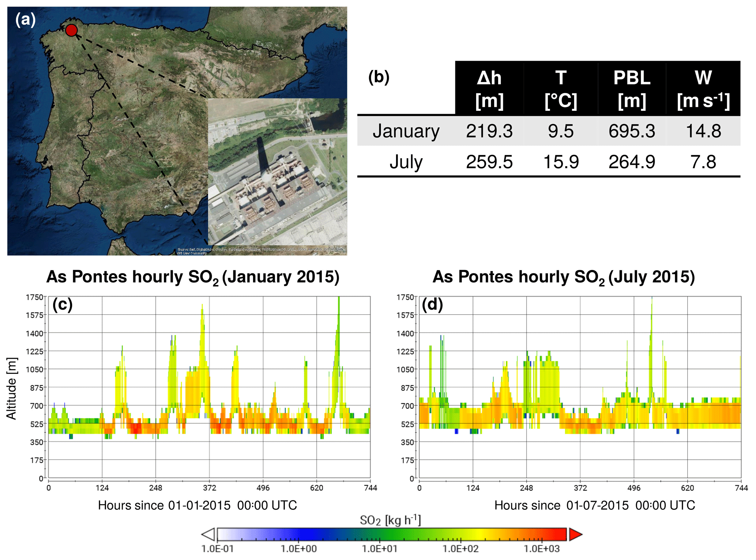Click the panel (d) label
The height and width of the screenshot is (560, 756).
(x=432, y=304)
